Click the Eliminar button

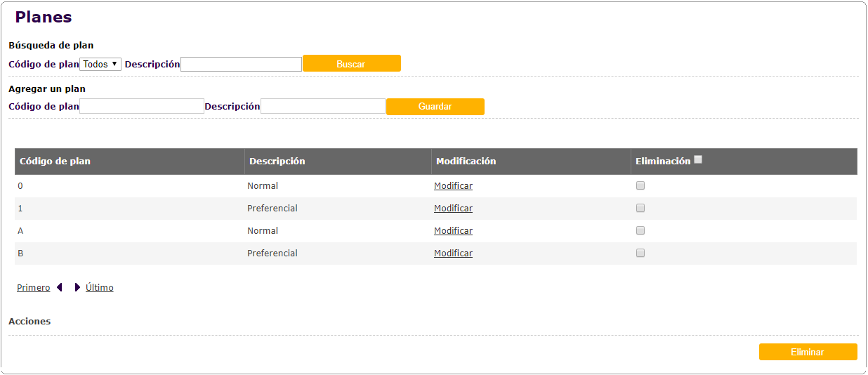click(x=808, y=352)
